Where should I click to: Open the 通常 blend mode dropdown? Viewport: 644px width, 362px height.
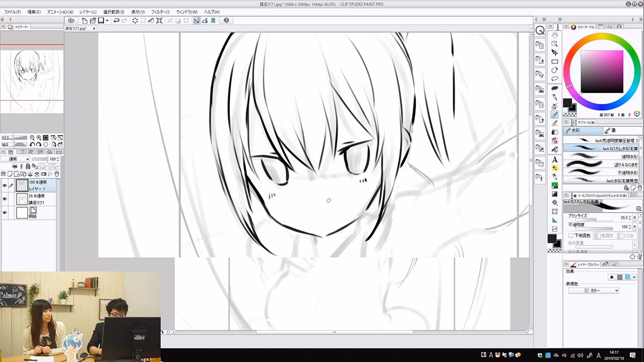click(x=15, y=159)
